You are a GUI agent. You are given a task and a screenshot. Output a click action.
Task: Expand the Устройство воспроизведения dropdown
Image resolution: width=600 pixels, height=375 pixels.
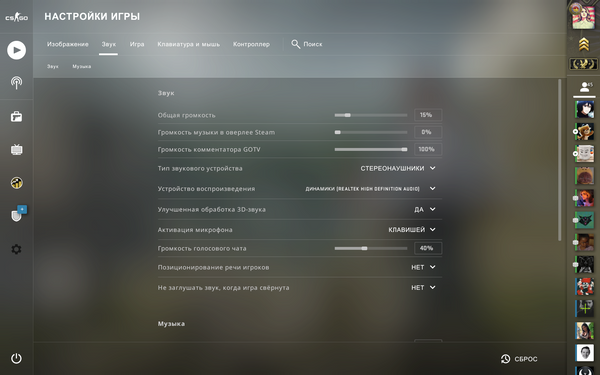click(x=370, y=189)
